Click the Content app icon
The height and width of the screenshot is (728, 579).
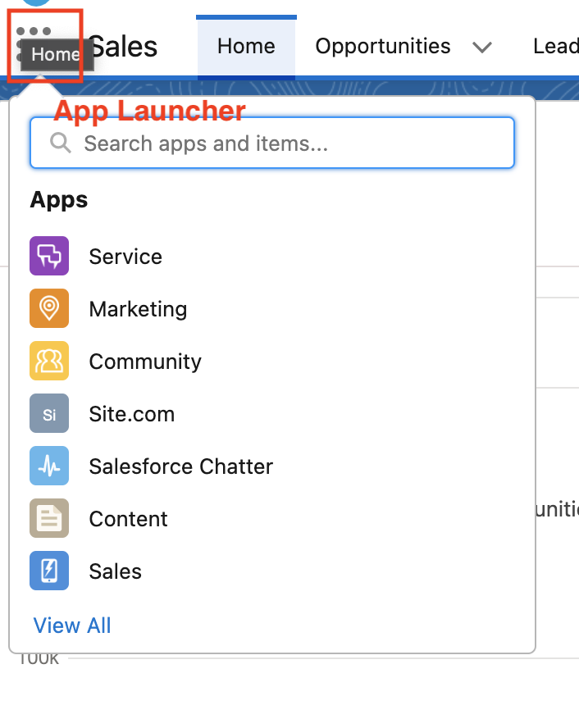[x=49, y=518]
